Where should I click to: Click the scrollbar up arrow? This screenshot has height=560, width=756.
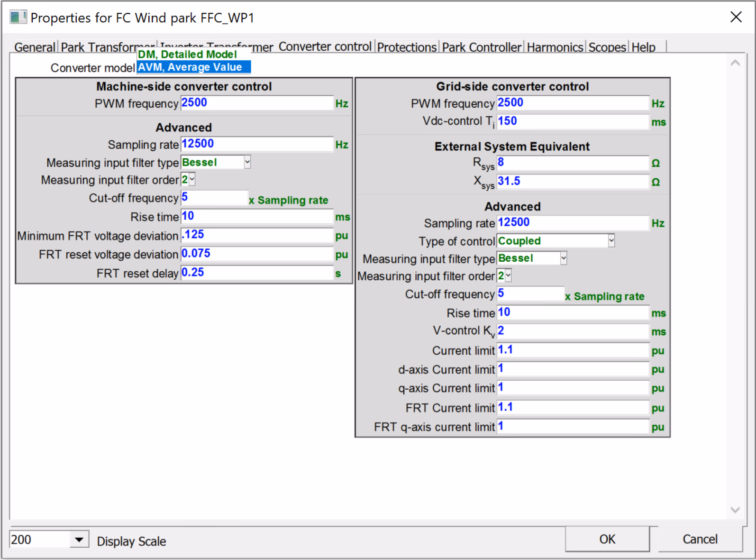point(735,63)
